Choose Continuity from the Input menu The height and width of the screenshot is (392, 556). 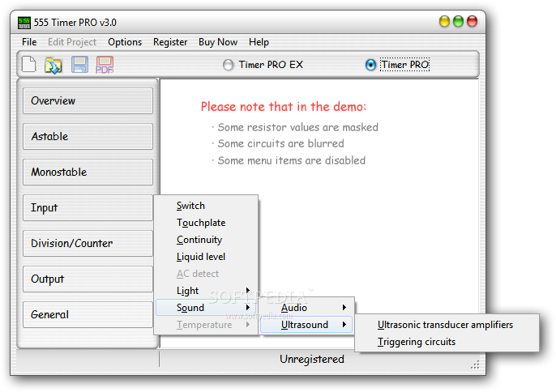tap(205, 240)
